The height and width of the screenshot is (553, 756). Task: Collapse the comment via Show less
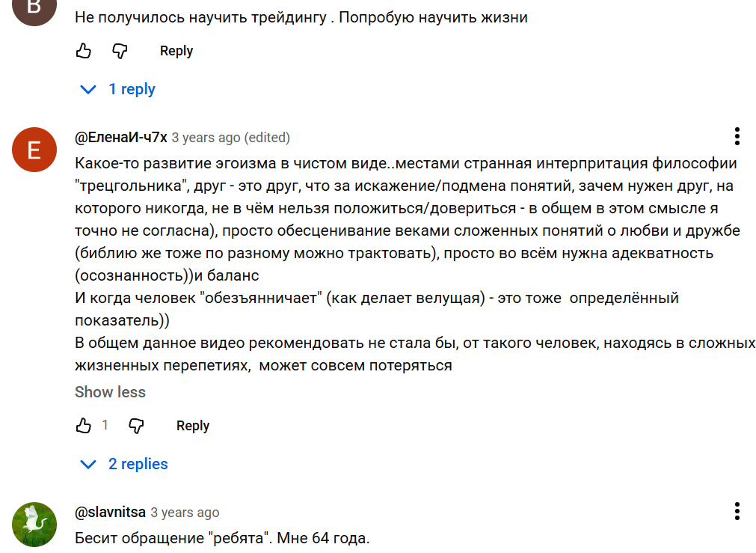pyautogui.click(x=110, y=391)
